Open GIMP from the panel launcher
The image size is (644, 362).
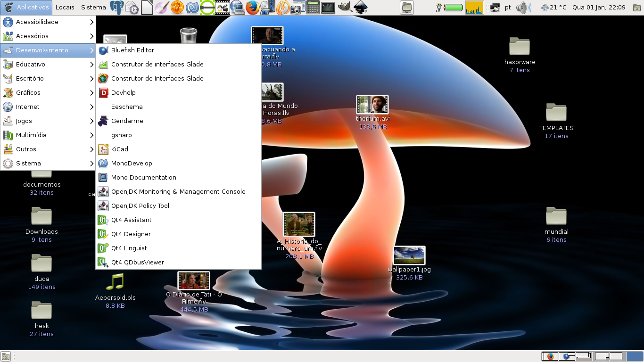pos(345,8)
